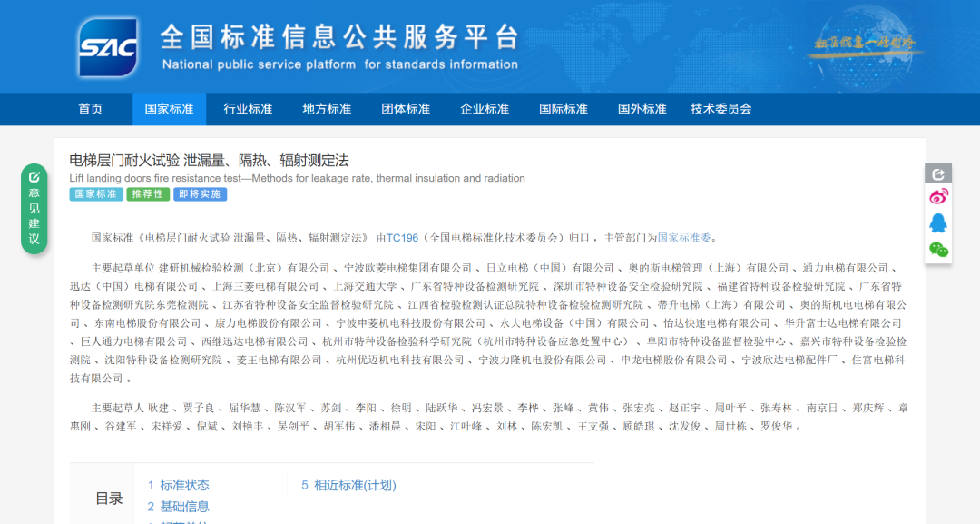Jump to 2 基础信息 section
The image size is (980, 524).
[x=179, y=507]
